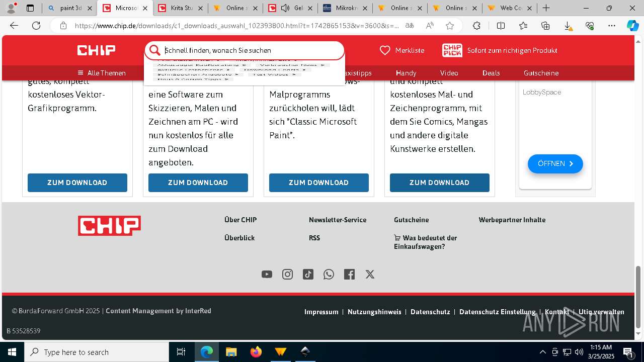Reload the page with refresh icon

click(36, 26)
